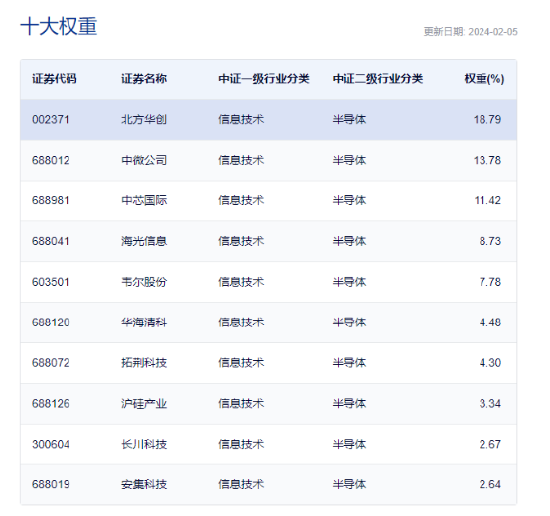Select the 北方华创 name cell
Screen dimensions: 550x516
pyautogui.click(x=144, y=120)
